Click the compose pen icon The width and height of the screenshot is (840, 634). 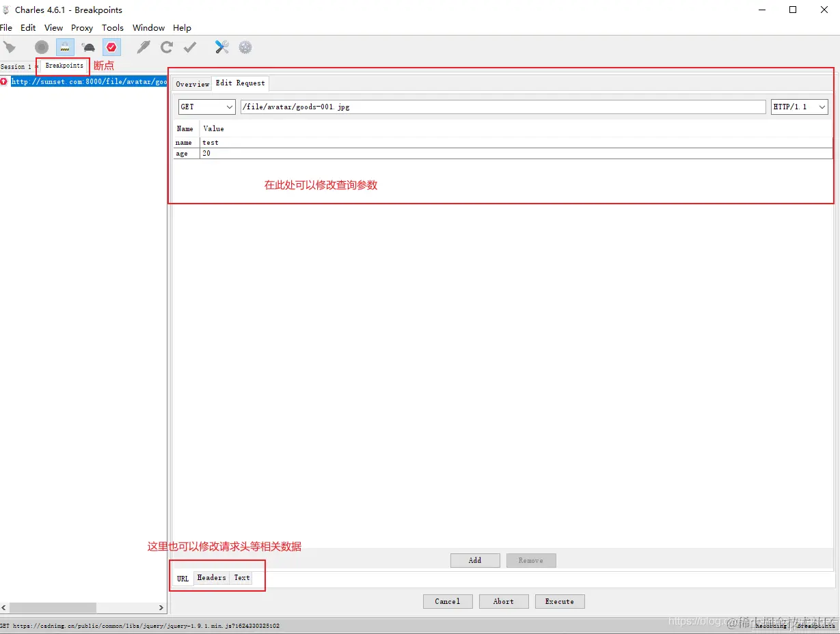(143, 47)
